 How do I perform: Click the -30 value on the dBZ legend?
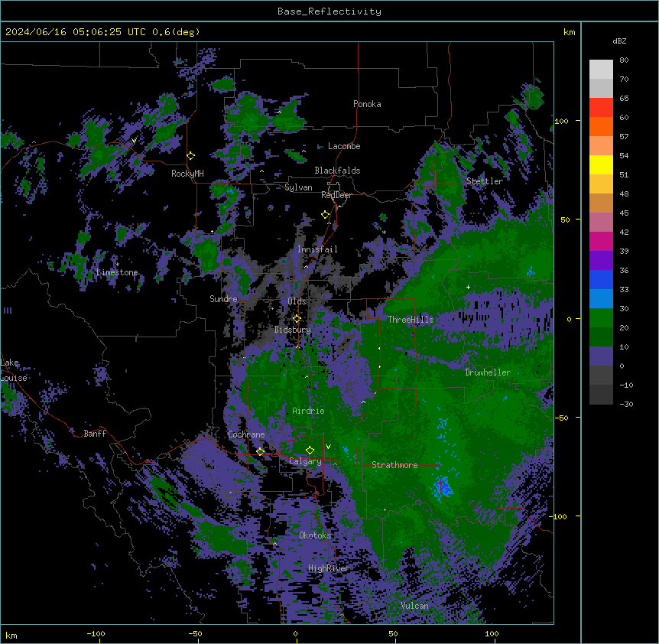[626, 405]
